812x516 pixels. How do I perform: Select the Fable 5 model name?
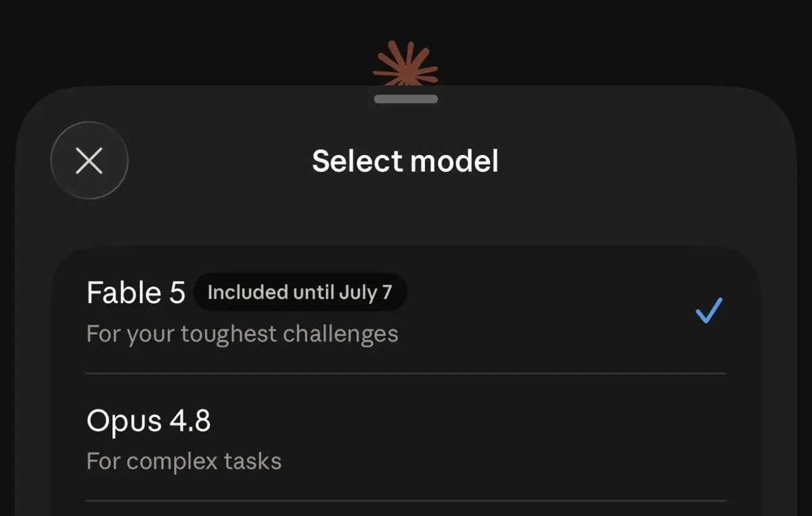click(136, 293)
